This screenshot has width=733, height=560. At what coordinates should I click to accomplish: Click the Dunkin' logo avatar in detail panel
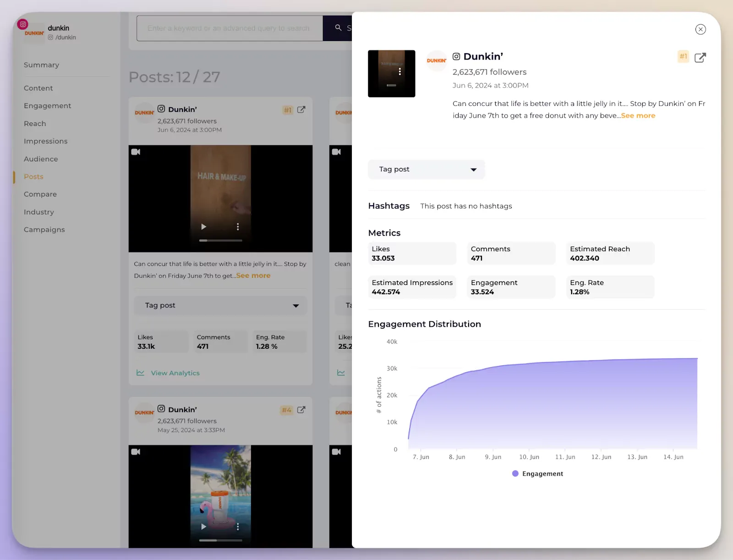436,60
